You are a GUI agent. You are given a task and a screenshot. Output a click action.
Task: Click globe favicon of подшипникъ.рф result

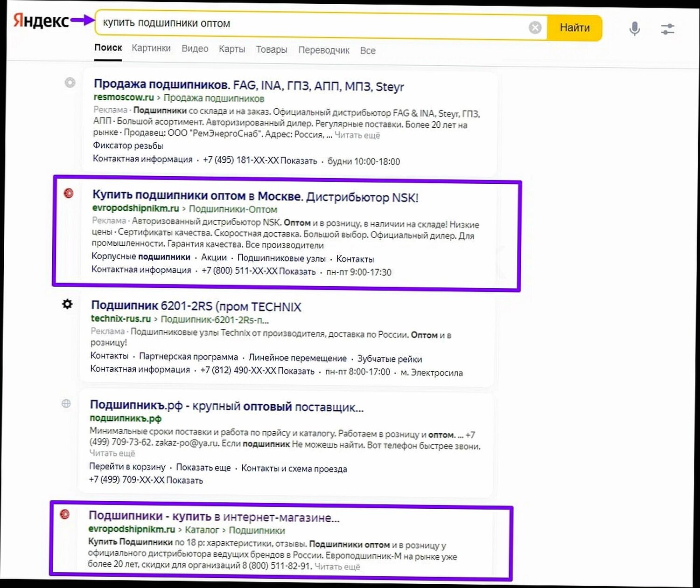(x=66, y=403)
